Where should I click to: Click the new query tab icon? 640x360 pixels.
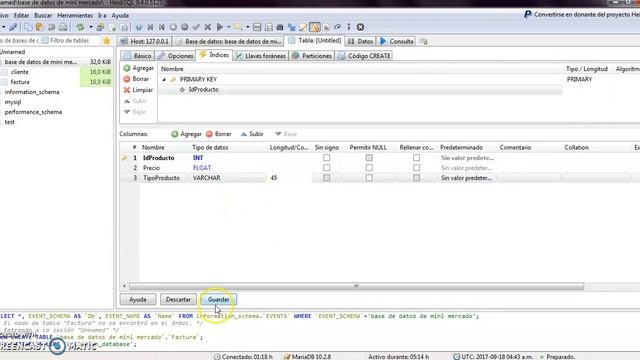[424, 41]
